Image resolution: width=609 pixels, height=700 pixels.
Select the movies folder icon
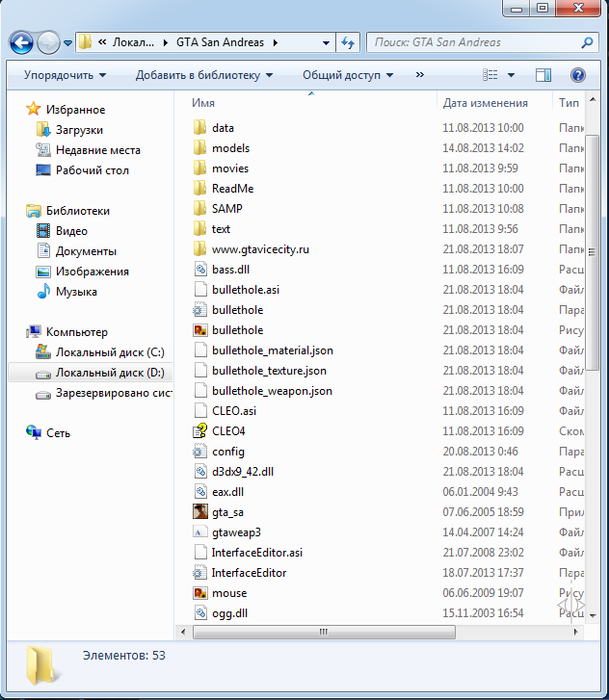(199, 169)
